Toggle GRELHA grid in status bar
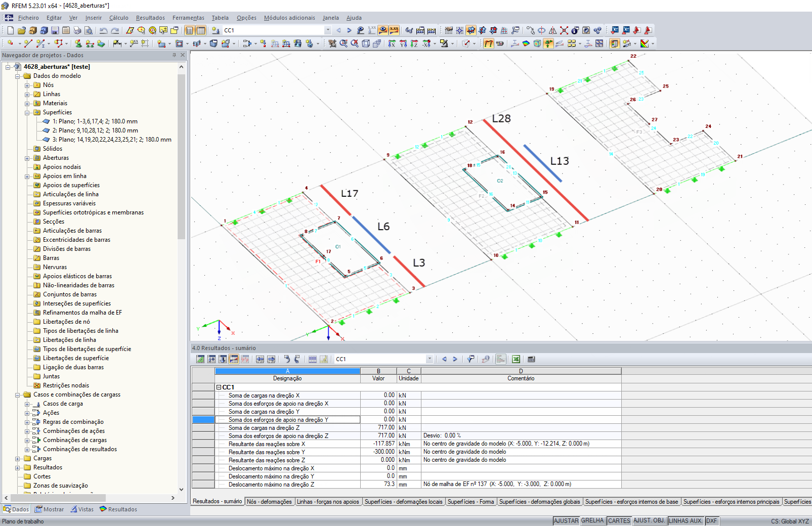 (592, 521)
